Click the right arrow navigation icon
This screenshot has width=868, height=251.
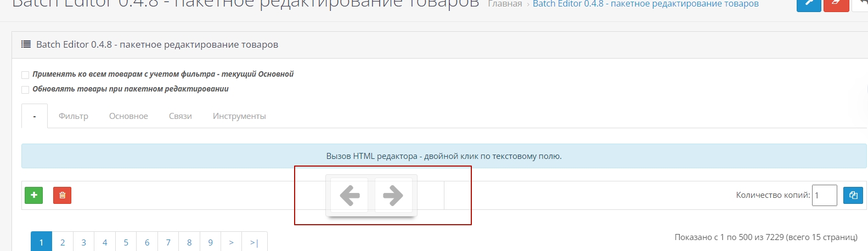point(393,195)
